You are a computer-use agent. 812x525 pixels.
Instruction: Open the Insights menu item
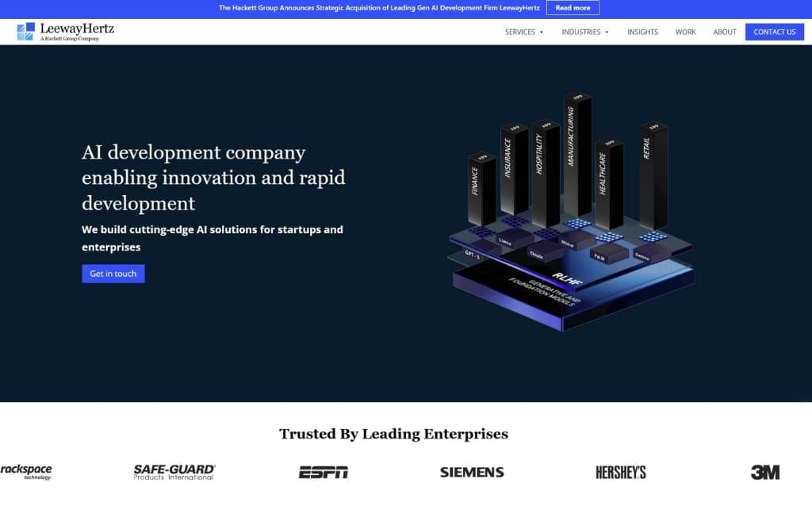[642, 32]
